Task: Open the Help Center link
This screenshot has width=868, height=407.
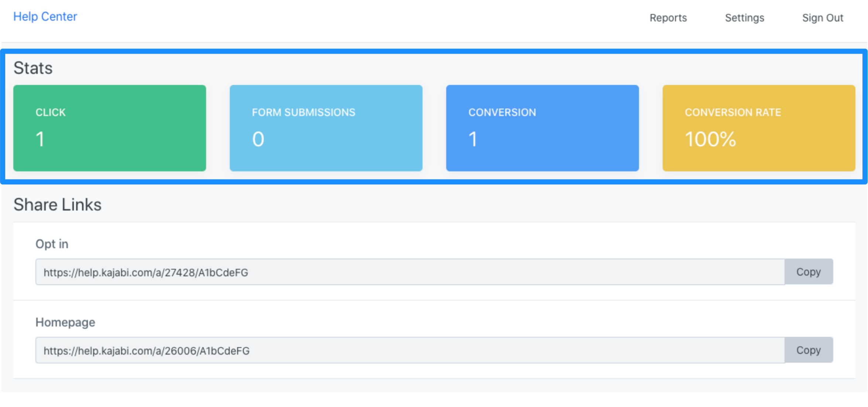Action: click(45, 17)
